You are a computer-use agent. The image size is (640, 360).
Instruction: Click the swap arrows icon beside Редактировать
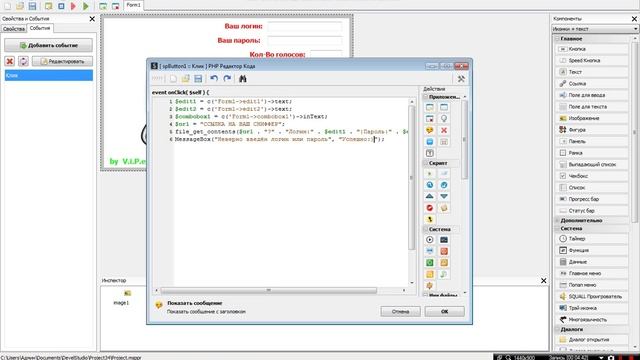click(23, 61)
